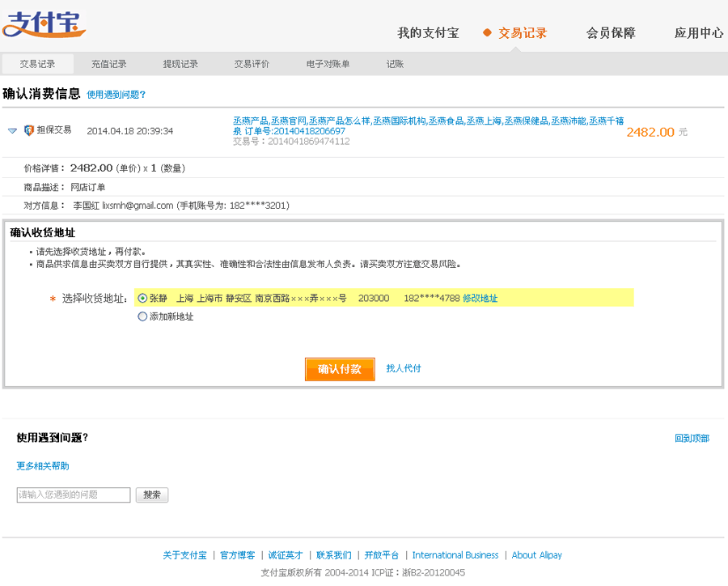
Task: Click the 价格详情 2482.00 (单价) text
Action: [83, 168]
